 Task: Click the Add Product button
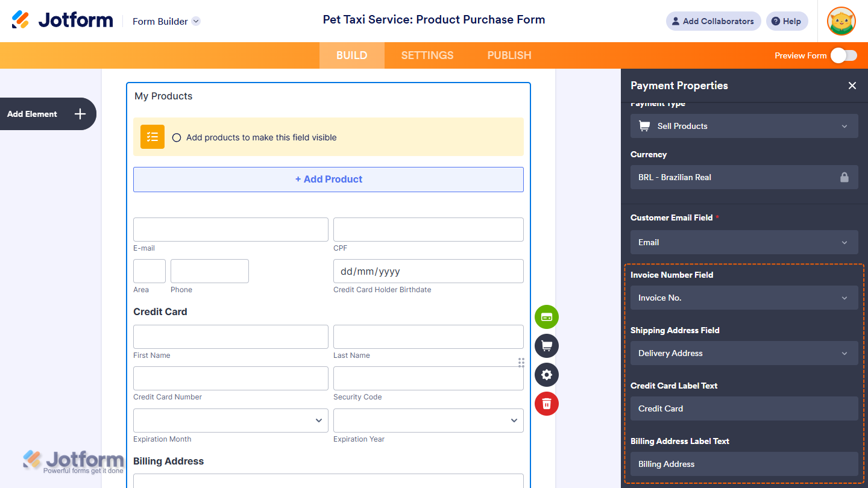click(x=329, y=180)
